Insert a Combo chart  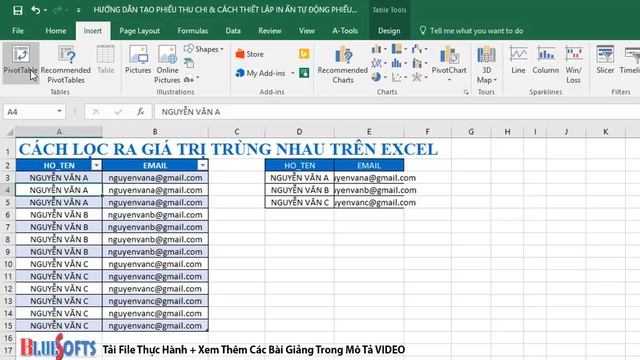point(419,63)
